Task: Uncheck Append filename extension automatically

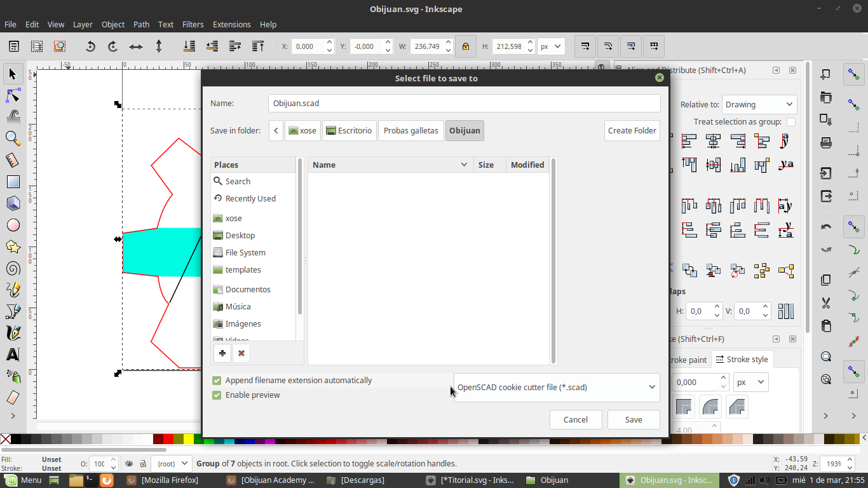Action: pyautogui.click(x=217, y=381)
